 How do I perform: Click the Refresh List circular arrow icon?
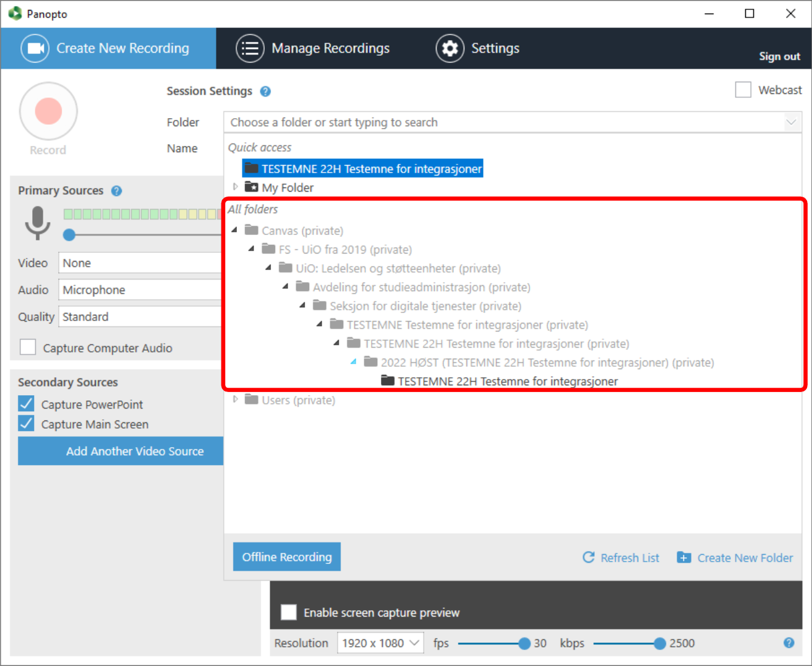pos(588,557)
